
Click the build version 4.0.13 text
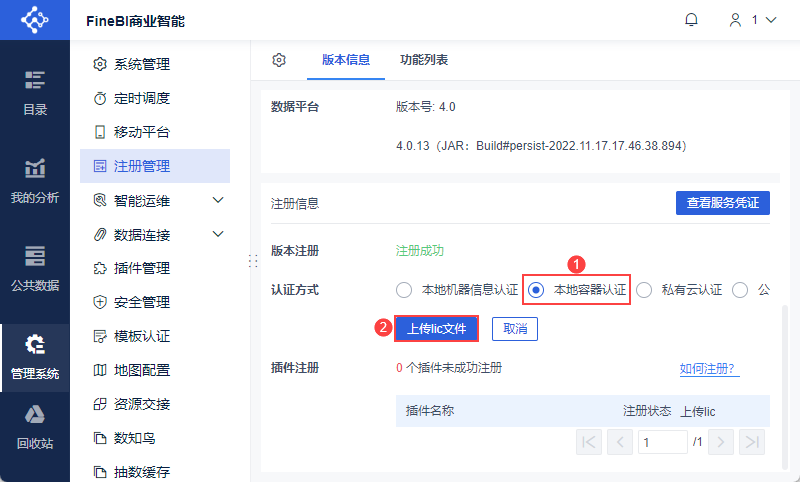click(x=541, y=146)
